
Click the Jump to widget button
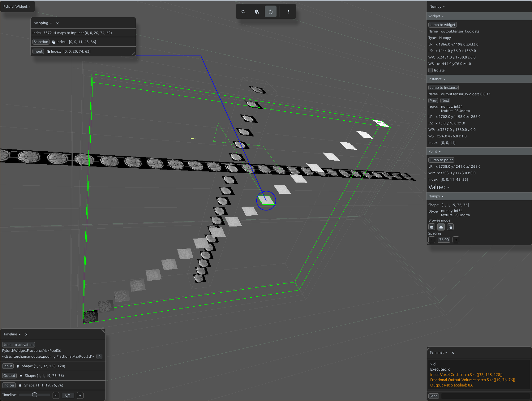(x=443, y=25)
